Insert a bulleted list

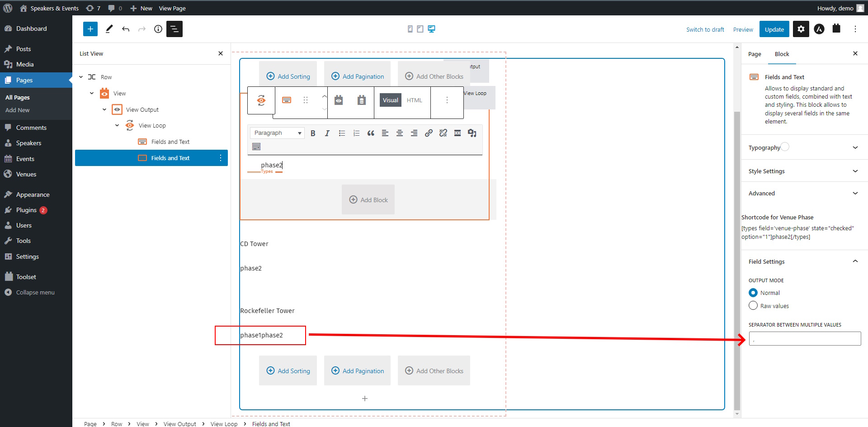click(342, 133)
